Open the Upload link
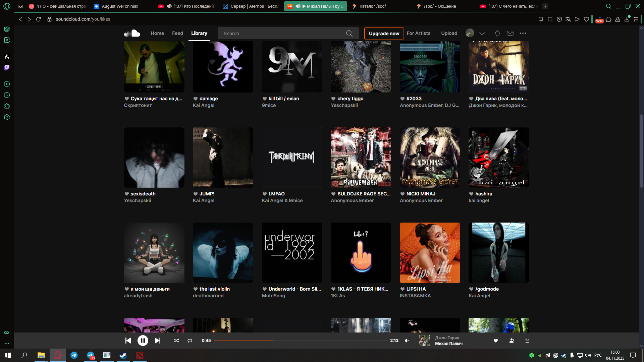Screen dimensions: 644x362 click(x=449, y=33)
